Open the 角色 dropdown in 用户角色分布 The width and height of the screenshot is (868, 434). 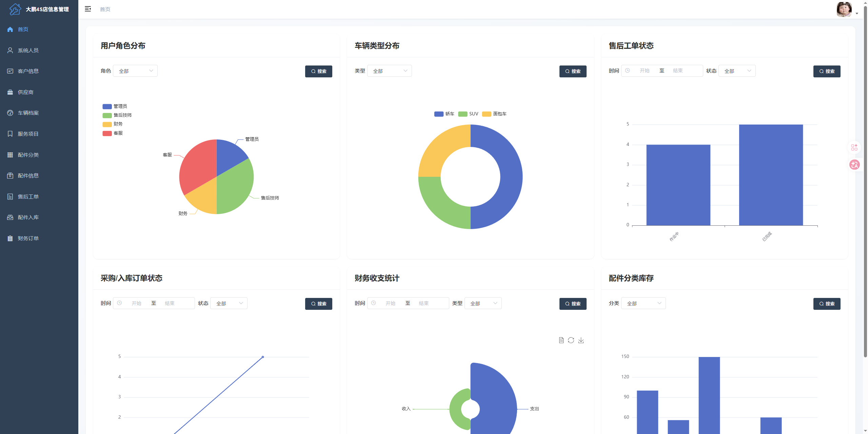point(135,71)
